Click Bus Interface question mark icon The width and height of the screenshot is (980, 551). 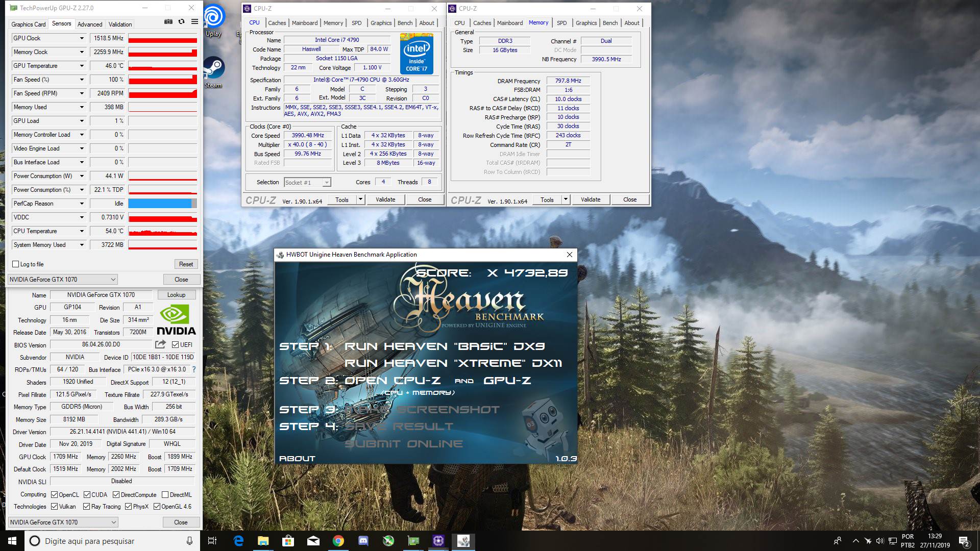[x=193, y=369]
